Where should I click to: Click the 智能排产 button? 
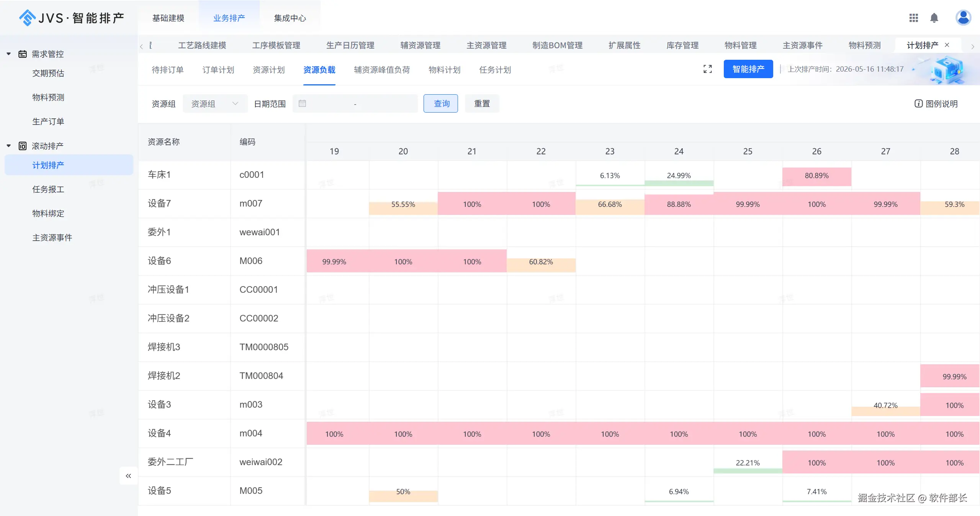(748, 69)
